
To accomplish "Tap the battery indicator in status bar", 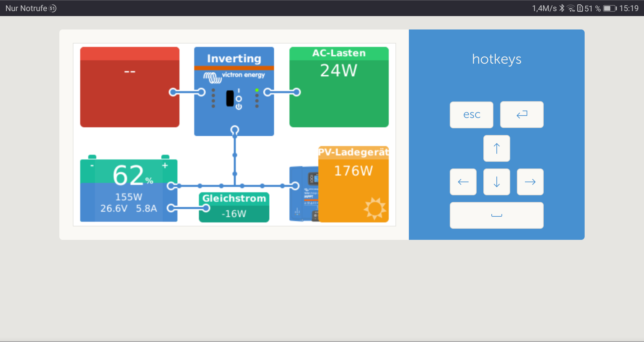I will (x=609, y=8).
